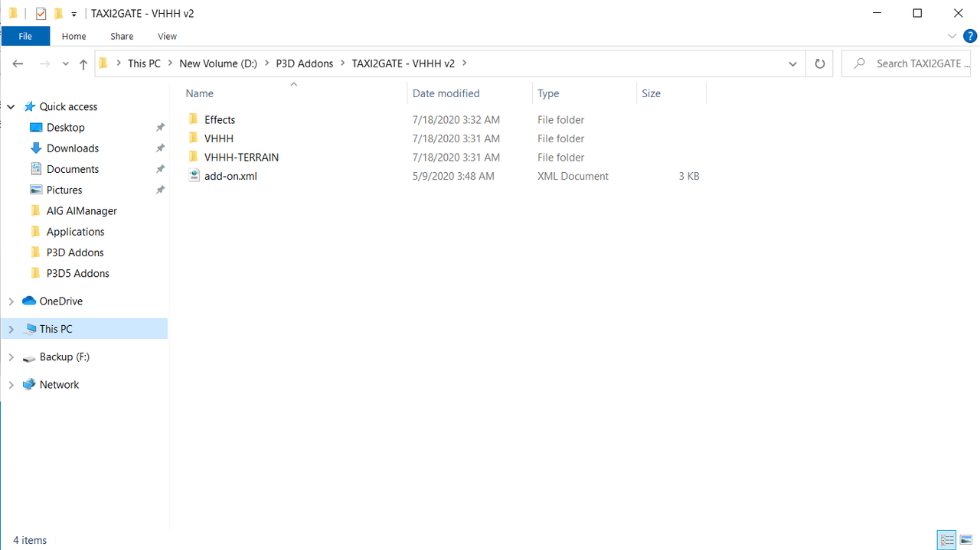Click the folder icon in the title bar
980x550 pixels.
pos(13,13)
